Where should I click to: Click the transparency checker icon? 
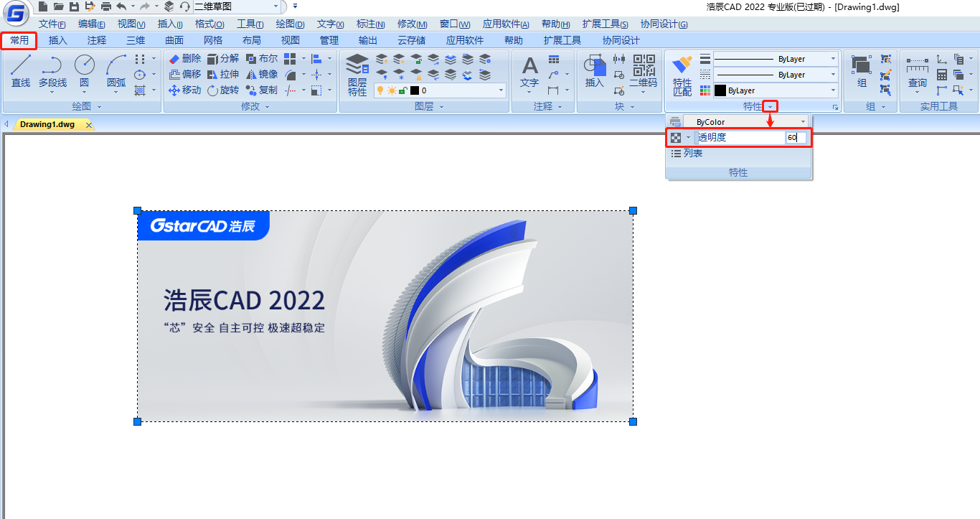(x=676, y=137)
